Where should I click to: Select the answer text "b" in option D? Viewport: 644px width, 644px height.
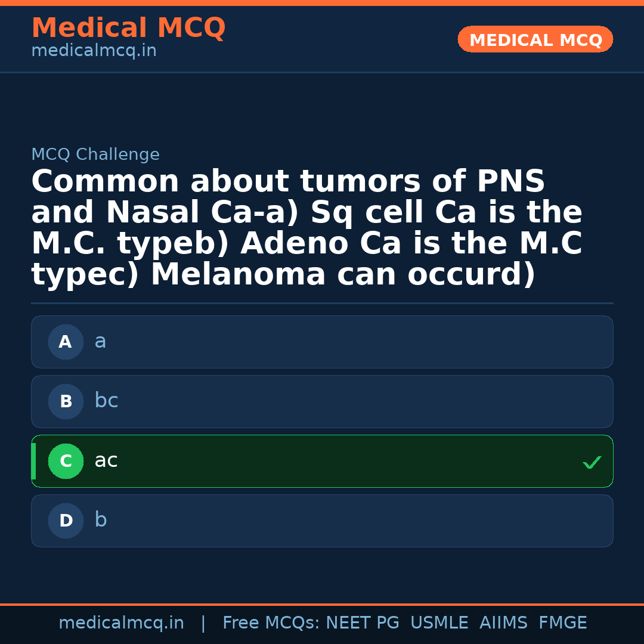coord(101,520)
